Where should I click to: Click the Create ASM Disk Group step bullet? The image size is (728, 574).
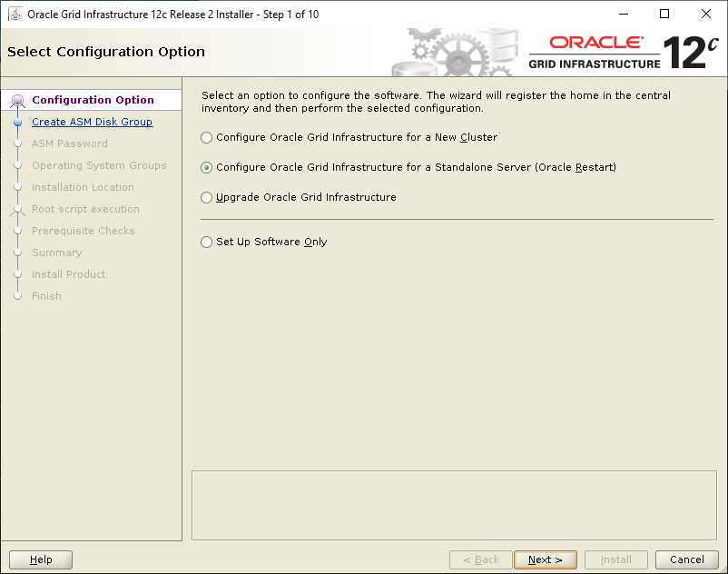point(17,122)
